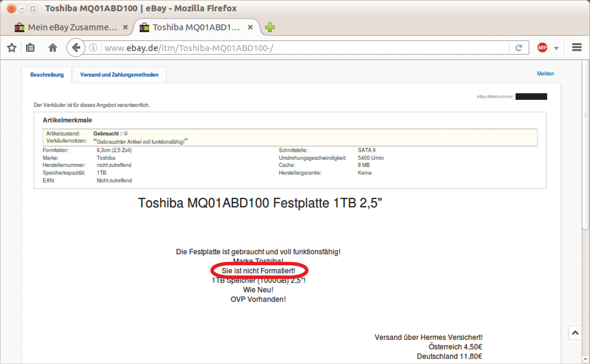590x364 pixels.
Task: Open a new tab with plus icon
Action: pyautogui.click(x=270, y=27)
